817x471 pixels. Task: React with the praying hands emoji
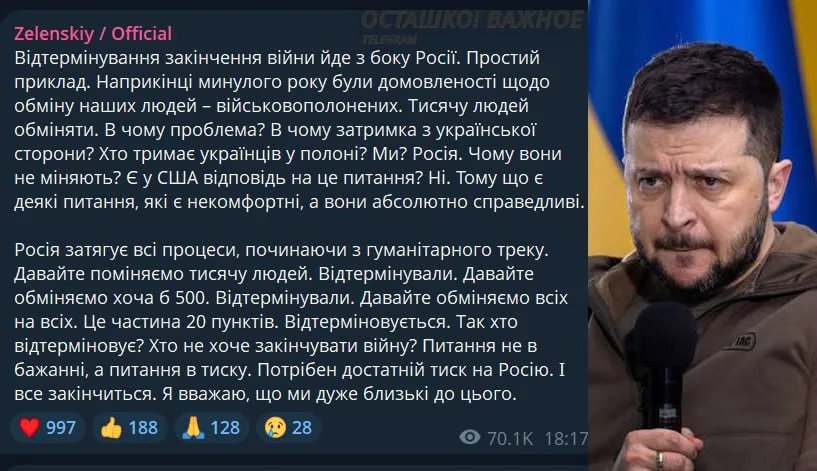point(194,428)
